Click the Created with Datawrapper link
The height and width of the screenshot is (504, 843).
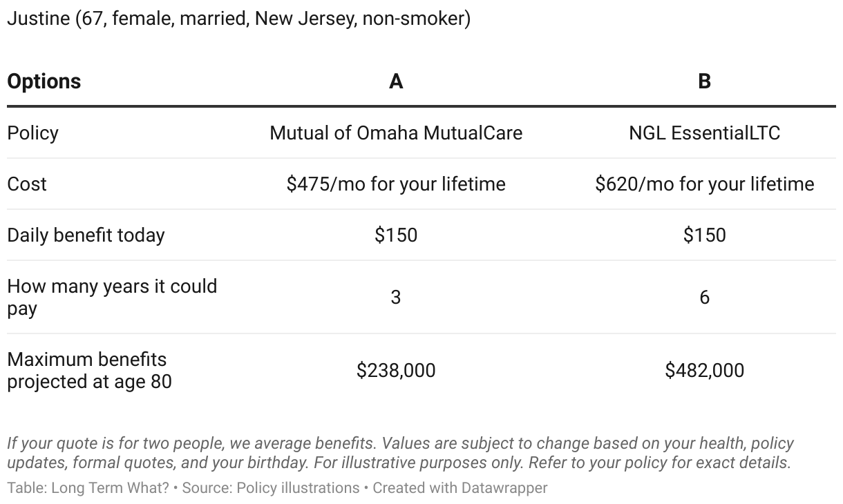[x=460, y=488]
